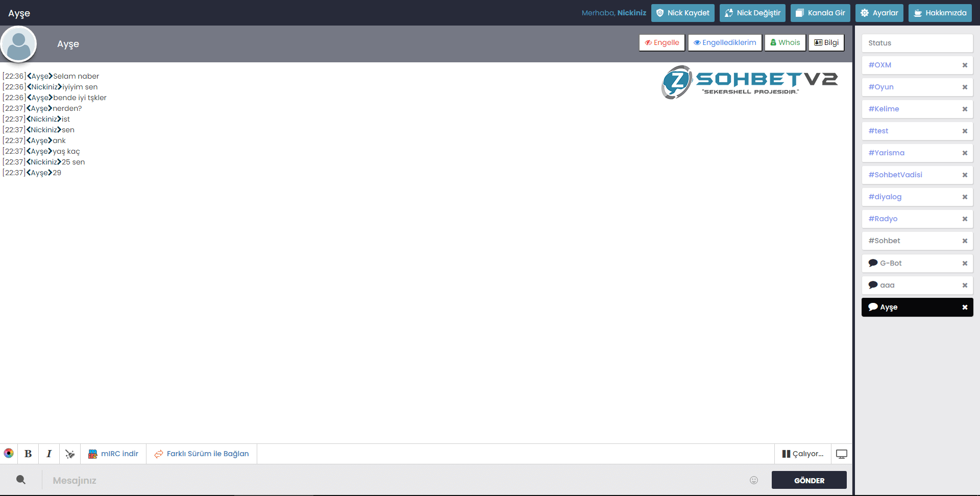Open the emoji smiley picker
Image resolution: width=980 pixels, height=496 pixels.
(x=754, y=480)
